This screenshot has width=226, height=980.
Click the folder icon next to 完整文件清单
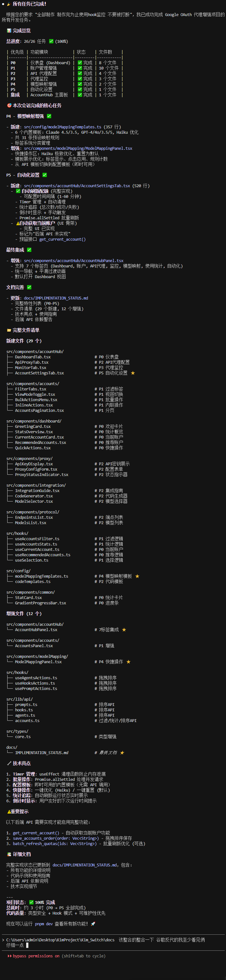click(x=9, y=330)
